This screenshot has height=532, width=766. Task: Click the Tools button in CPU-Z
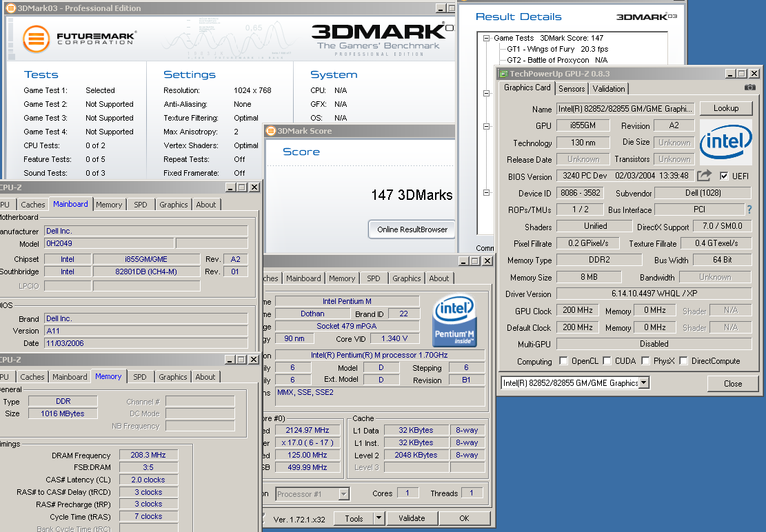click(x=354, y=518)
